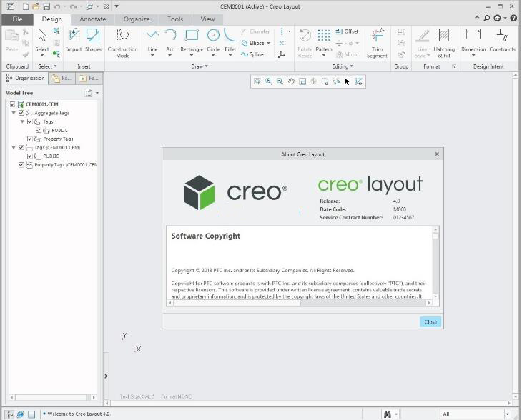
Task: Click the find binoculars icon in status bar
Action: click(388, 414)
